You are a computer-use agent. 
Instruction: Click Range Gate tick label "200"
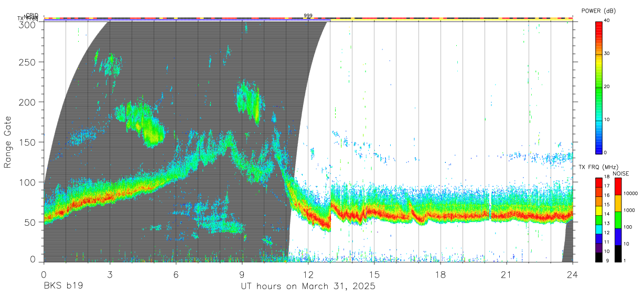coord(27,102)
